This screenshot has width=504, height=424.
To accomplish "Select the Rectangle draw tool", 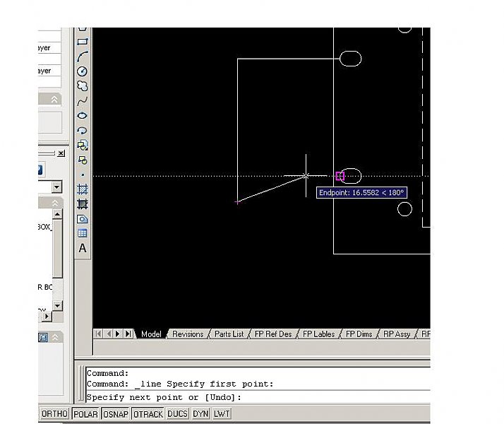I will click(83, 42).
